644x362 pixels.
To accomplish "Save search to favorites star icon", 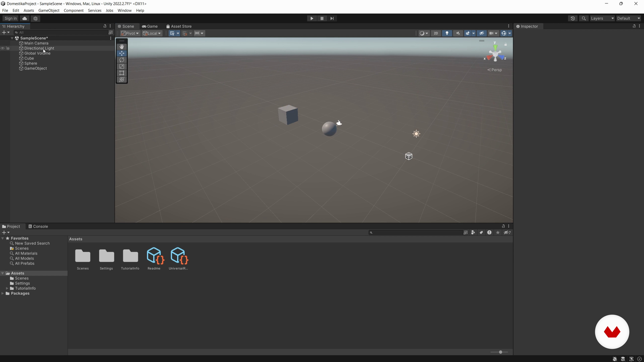I will click(498, 233).
